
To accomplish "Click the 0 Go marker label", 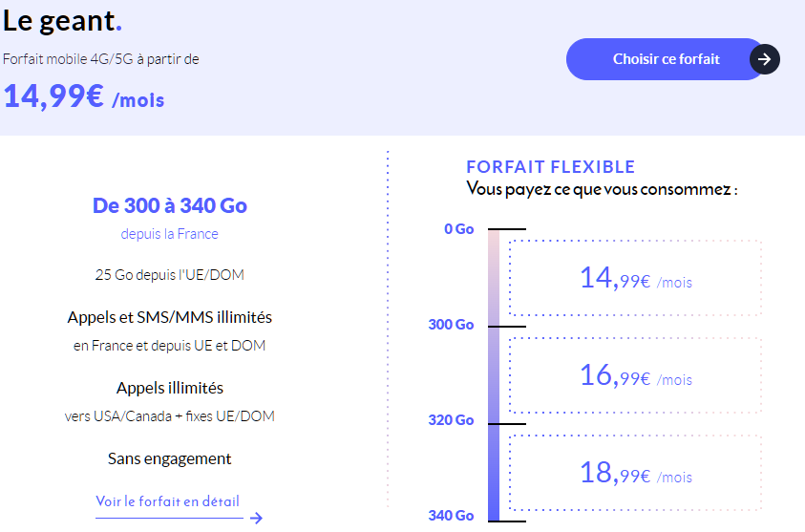I will [458, 229].
